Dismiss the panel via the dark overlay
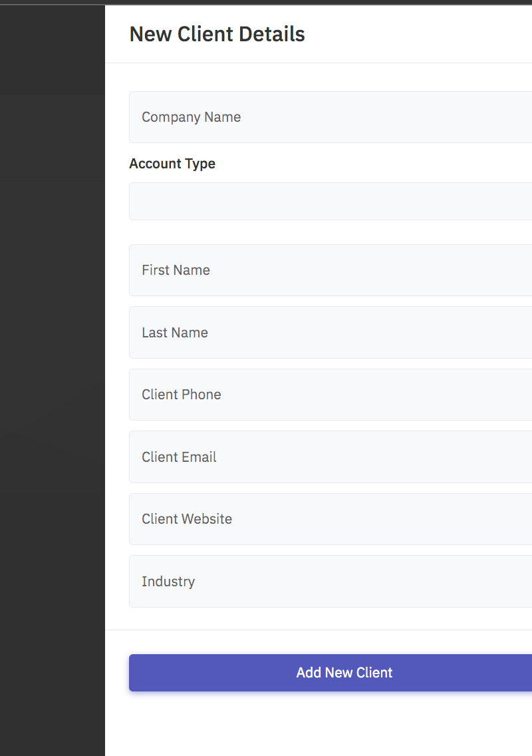The image size is (532, 756). [x=52, y=378]
